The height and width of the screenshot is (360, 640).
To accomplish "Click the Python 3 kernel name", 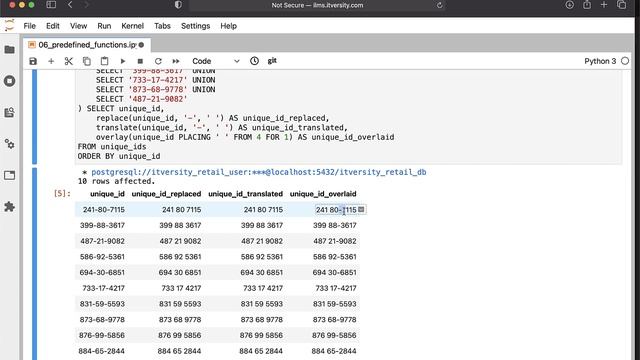I will click(600, 61).
